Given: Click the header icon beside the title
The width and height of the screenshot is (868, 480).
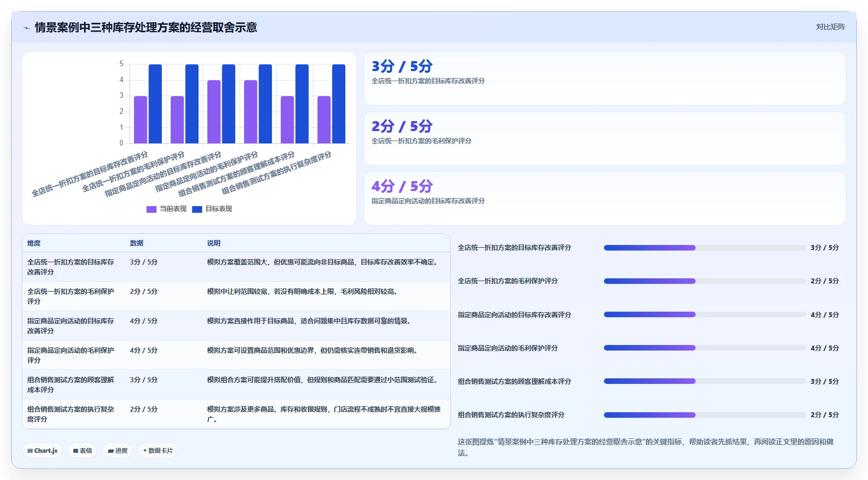Looking at the screenshot, I should 26,28.
